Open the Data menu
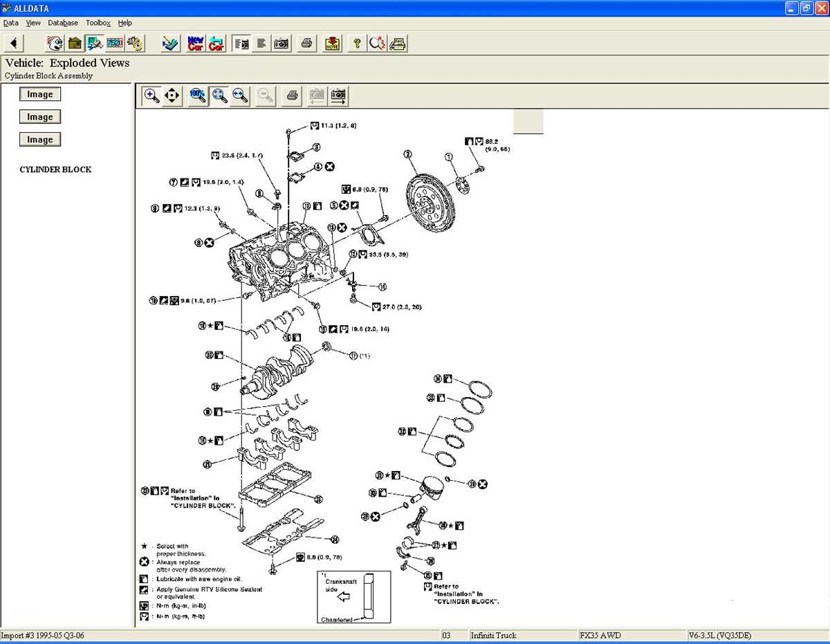The image size is (830, 644). (x=10, y=22)
